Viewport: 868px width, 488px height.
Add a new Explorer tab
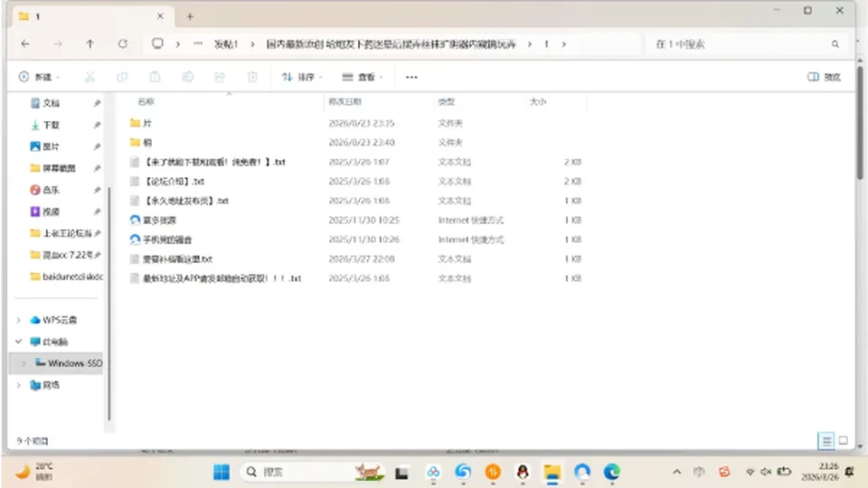tap(190, 16)
